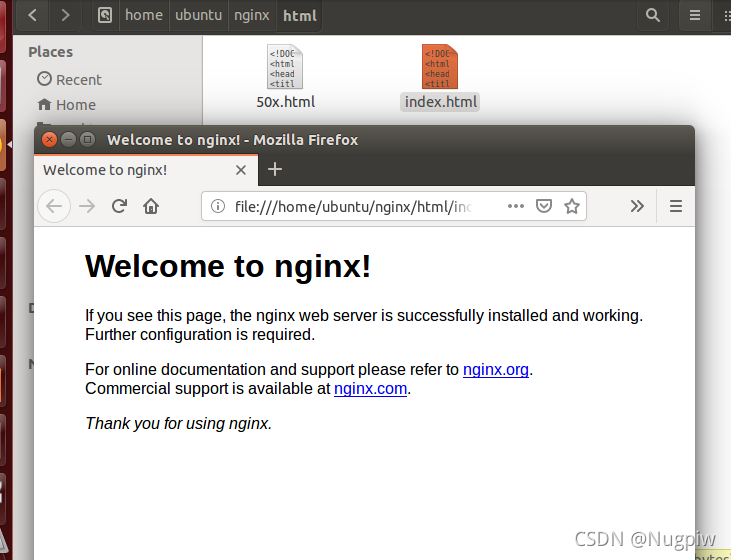The height and width of the screenshot is (560, 731).
Task: Close the Firefox window
Action: pos(49,139)
